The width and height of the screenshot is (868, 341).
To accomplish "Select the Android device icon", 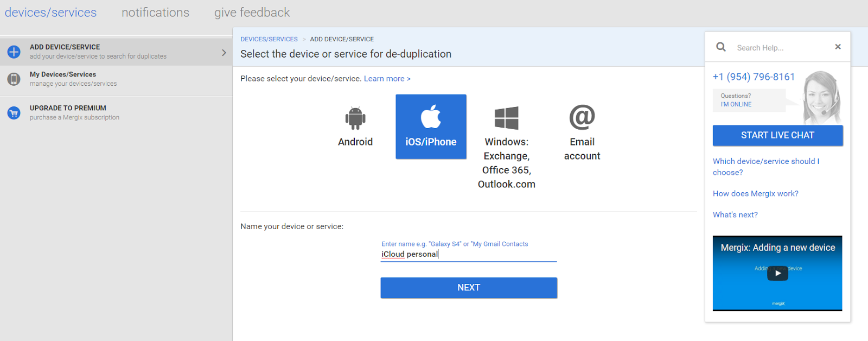I will 355,118.
